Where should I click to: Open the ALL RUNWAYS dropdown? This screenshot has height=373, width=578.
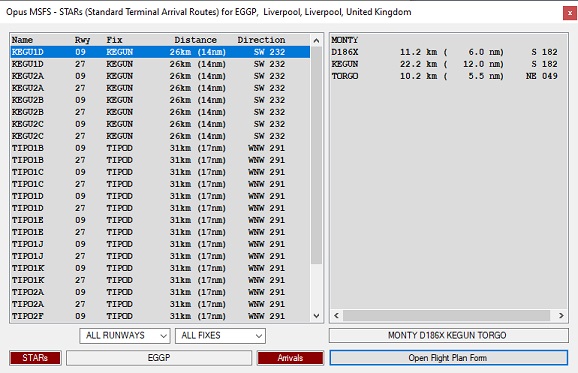[x=125, y=336]
